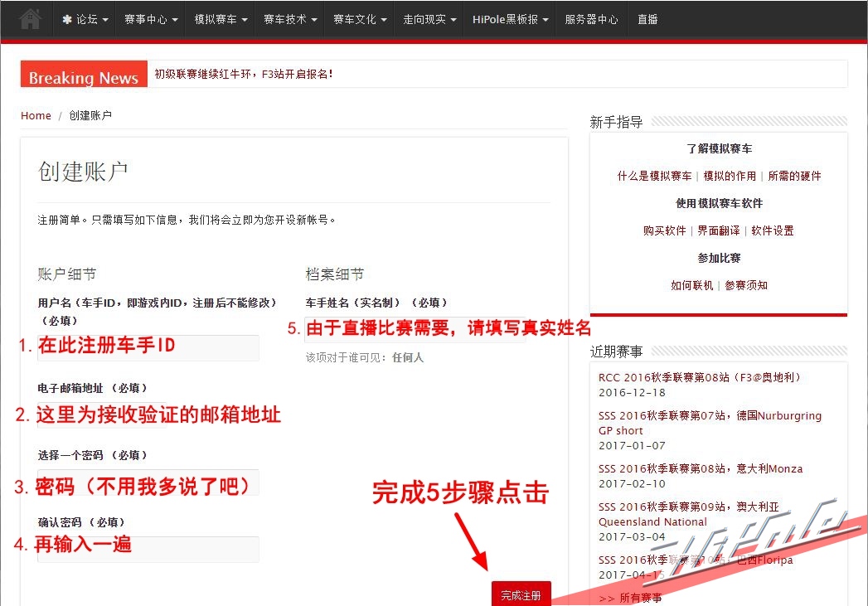Open the 模拟赛车 dropdown

click(221, 19)
